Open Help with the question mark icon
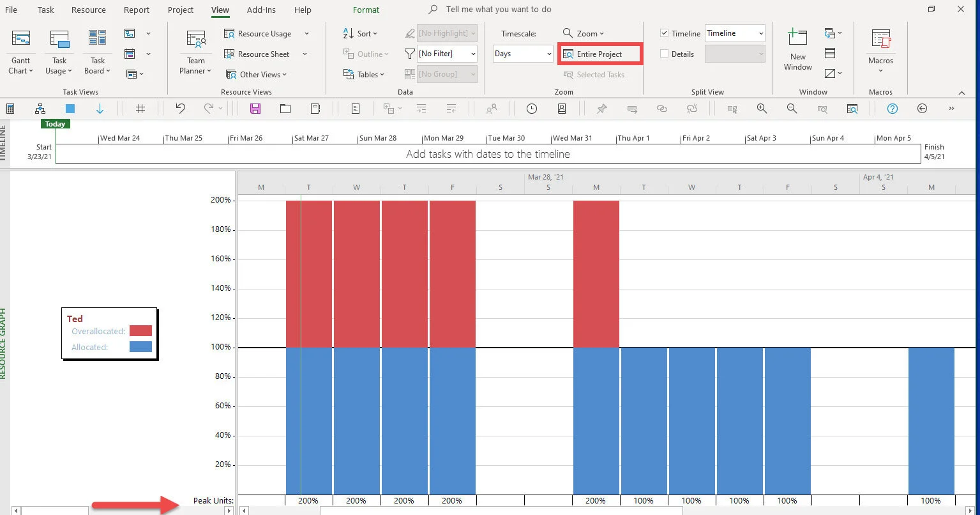This screenshot has width=980, height=515. [893, 109]
